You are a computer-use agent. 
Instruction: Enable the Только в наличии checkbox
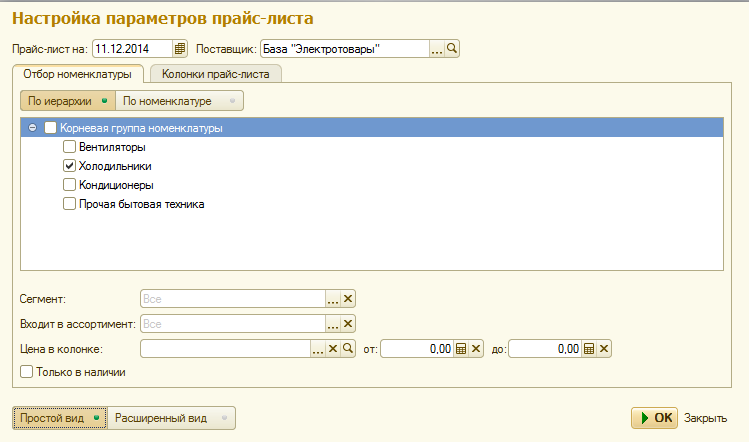coord(27,372)
